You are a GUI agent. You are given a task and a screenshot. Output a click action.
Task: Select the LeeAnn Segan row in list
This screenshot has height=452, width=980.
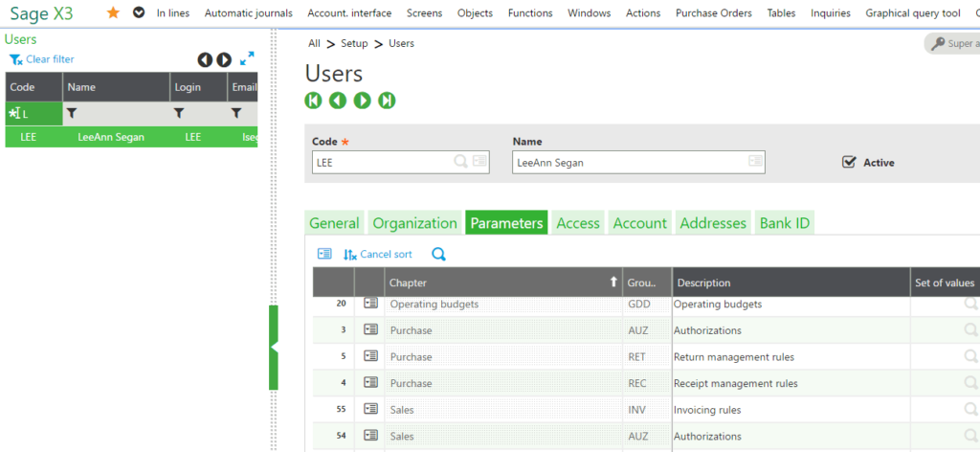(x=131, y=137)
